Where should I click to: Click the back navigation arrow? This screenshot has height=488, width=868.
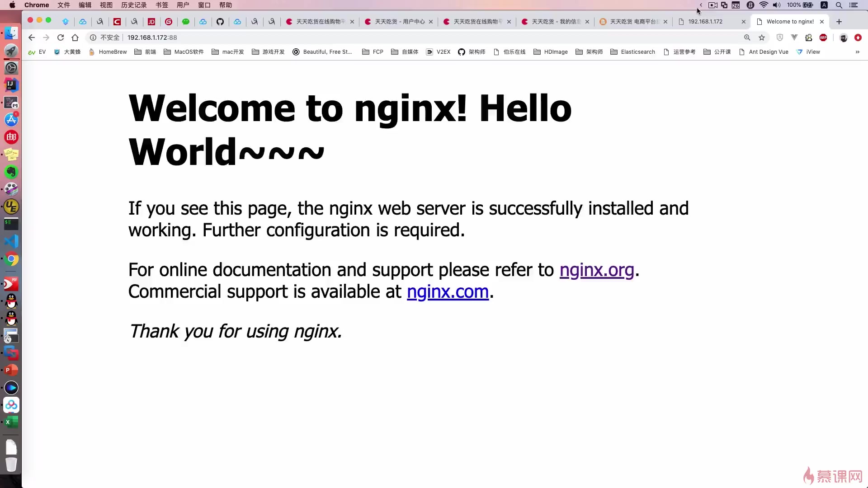click(31, 38)
